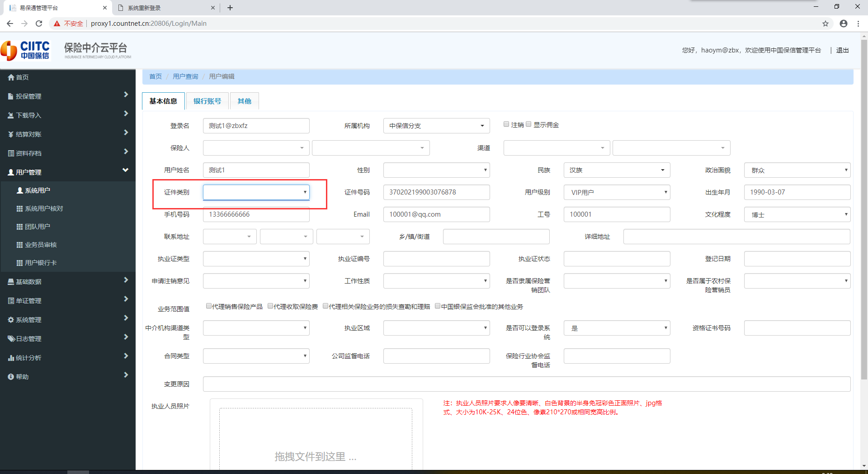Toggle the 注销 checkbox
The image size is (868, 474).
(506, 124)
